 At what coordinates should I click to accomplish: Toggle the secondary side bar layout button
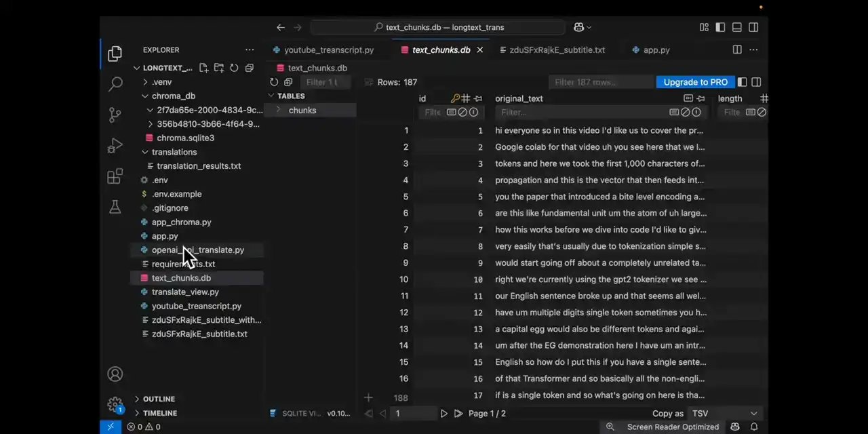click(x=753, y=27)
